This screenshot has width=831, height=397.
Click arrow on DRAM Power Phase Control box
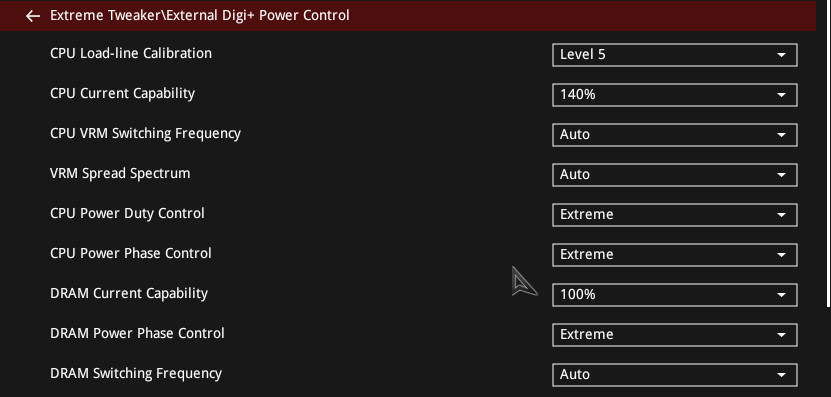pos(781,336)
